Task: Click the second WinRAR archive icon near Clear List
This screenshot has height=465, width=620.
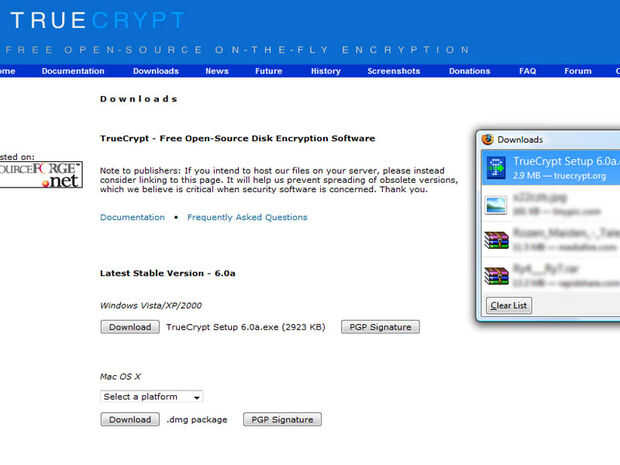Action: (496, 276)
